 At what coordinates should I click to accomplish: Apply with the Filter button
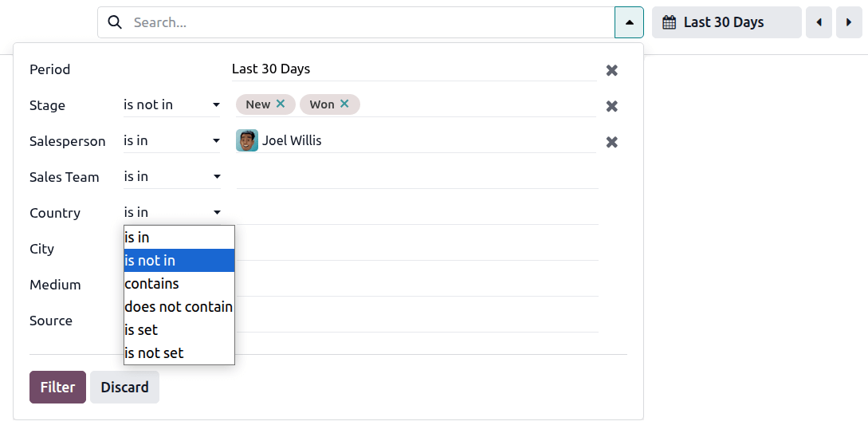[57, 388]
